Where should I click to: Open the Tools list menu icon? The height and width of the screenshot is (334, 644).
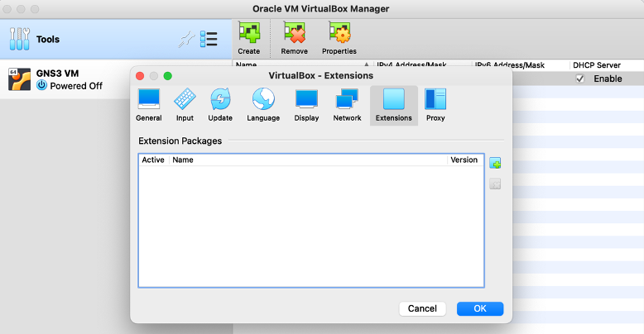(209, 39)
